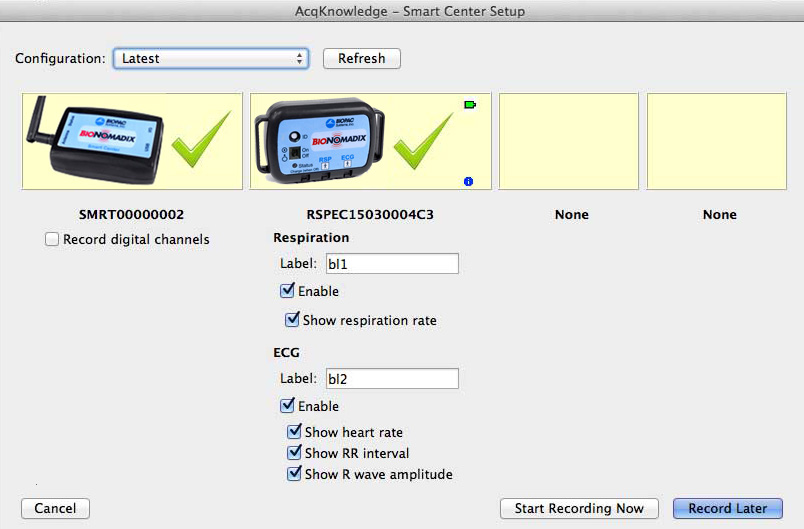Click the Record Later button

727,508
